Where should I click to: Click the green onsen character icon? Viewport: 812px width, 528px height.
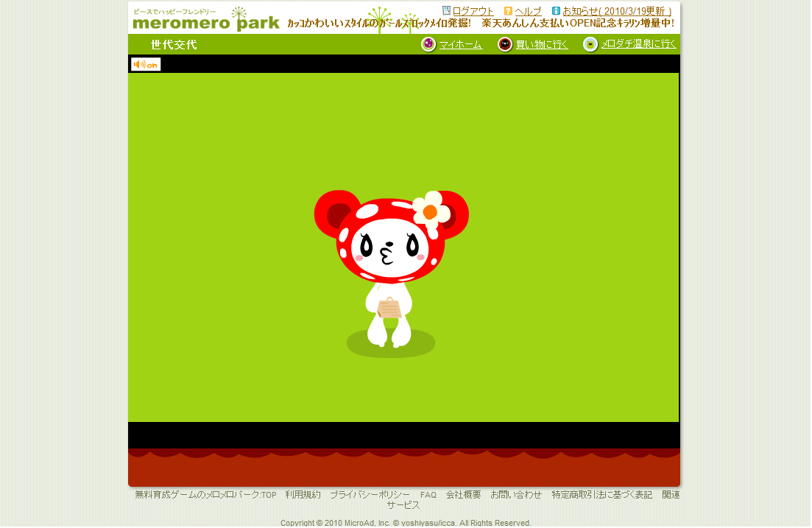(x=590, y=45)
